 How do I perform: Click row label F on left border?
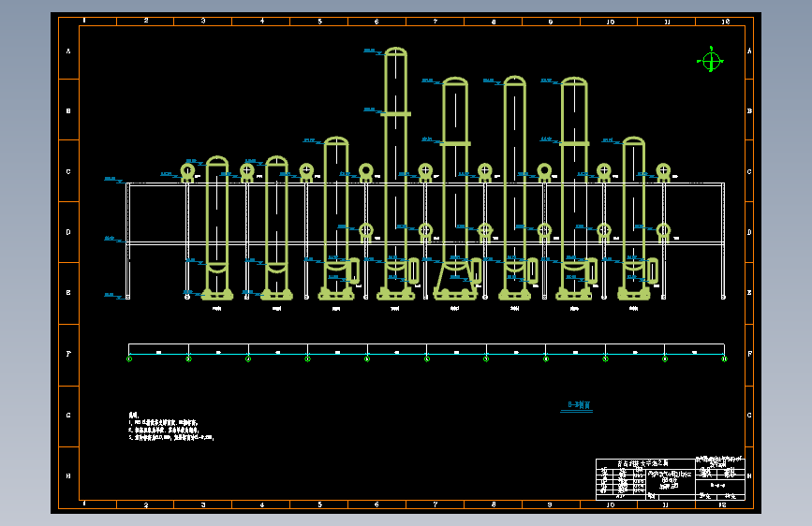(68, 354)
